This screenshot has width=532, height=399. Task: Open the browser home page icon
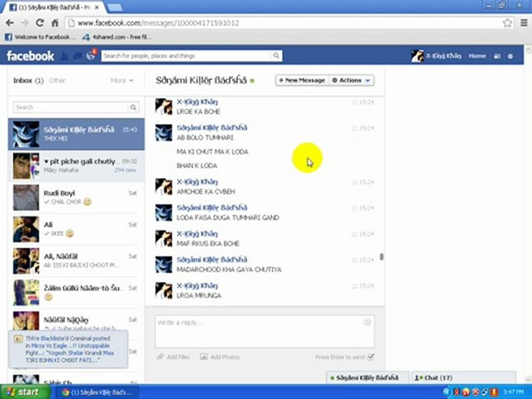[55, 23]
